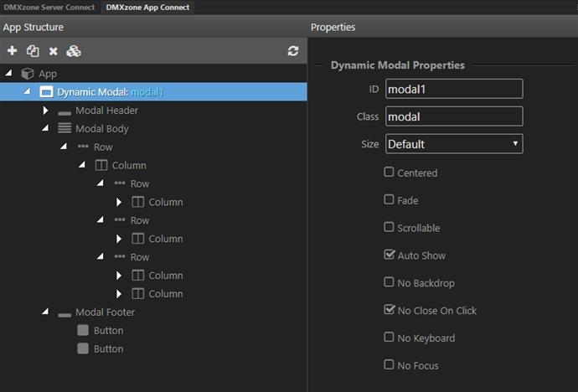Toggle the No Close On Click checkbox
578x392 pixels.
coord(389,309)
